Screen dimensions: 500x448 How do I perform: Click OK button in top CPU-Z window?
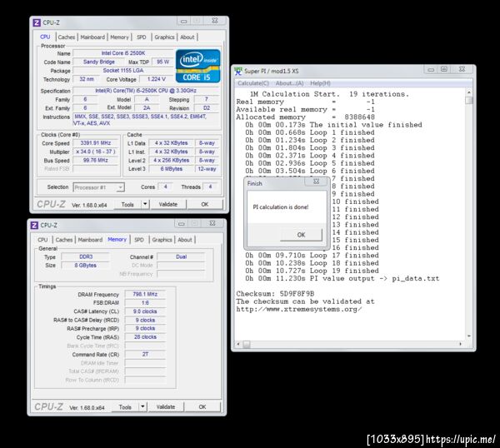205,204
